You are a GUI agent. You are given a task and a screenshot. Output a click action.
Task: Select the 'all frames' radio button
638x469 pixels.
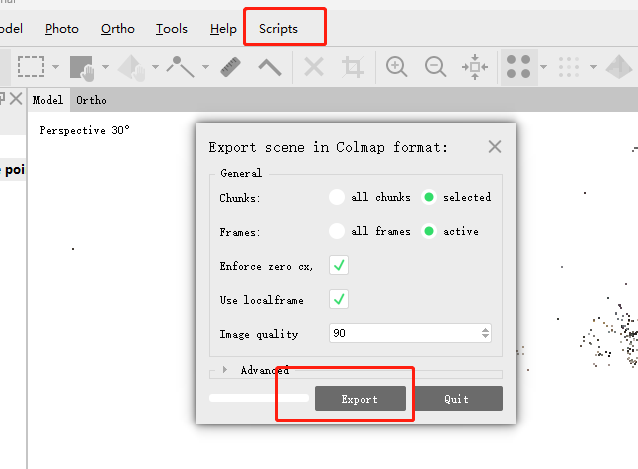tap(337, 231)
